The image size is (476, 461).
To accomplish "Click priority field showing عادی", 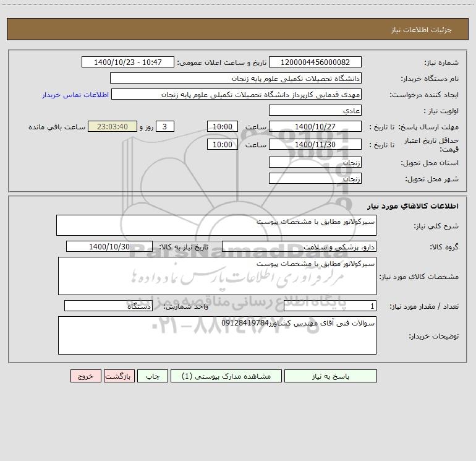I will pyautogui.click(x=315, y=110).
